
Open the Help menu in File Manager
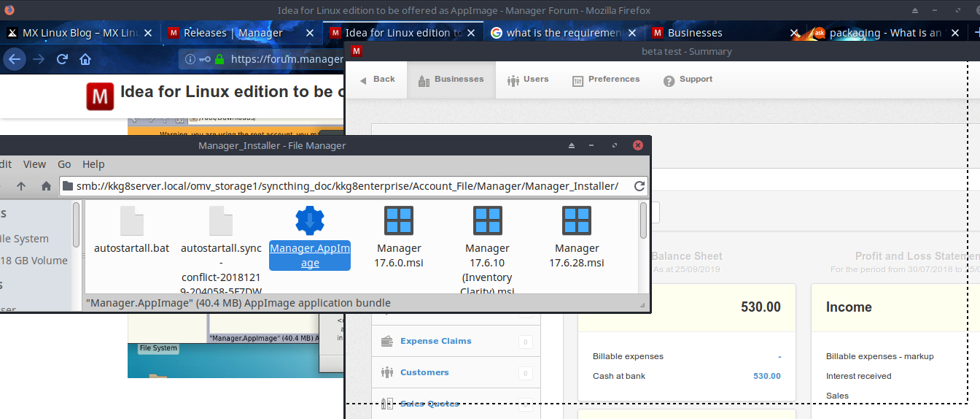[x=93, y=164]
